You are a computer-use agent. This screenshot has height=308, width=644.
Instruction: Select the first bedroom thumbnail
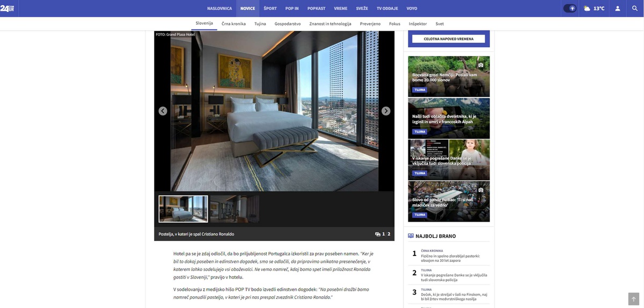(183, 209)
